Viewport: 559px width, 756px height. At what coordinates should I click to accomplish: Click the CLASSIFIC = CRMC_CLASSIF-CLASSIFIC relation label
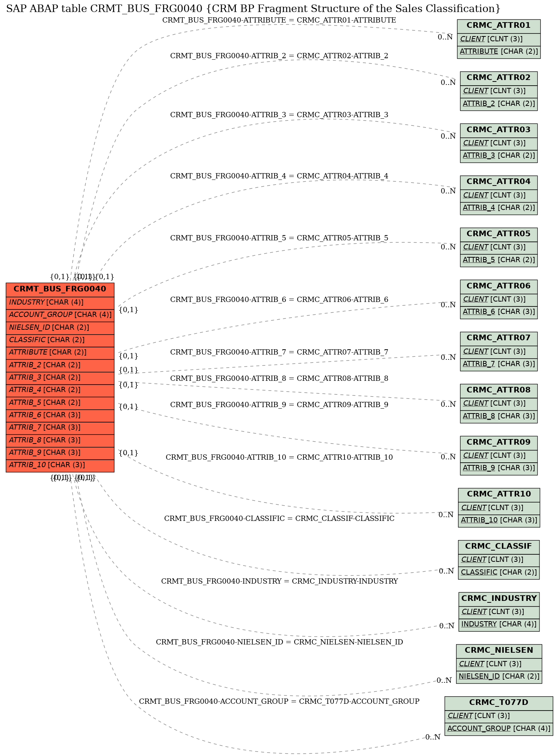pos(279,519)
